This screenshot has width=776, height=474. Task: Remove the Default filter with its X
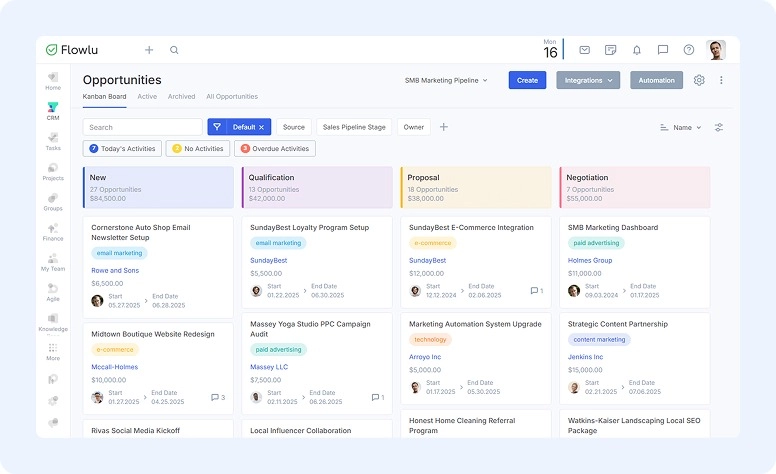coord(261,127)
